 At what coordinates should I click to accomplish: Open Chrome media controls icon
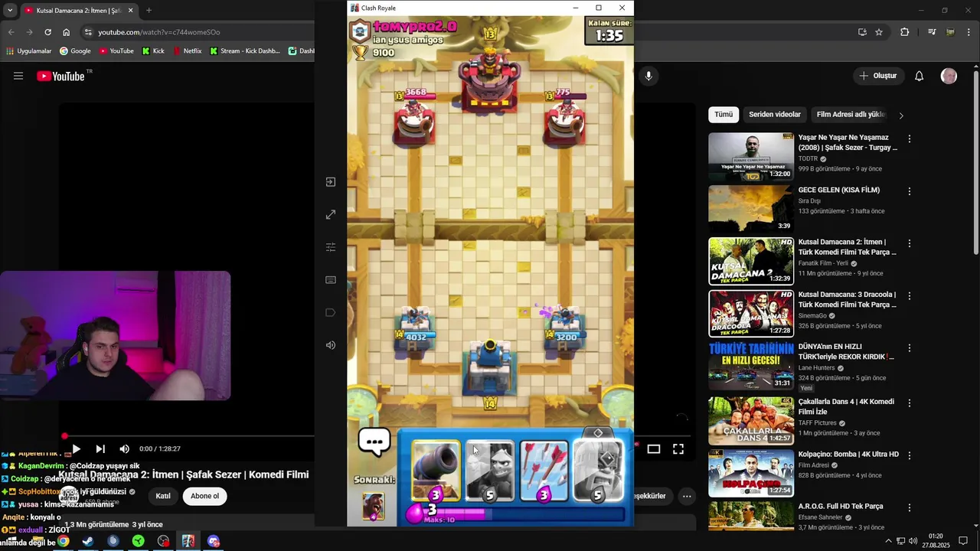tap(932, 32)
